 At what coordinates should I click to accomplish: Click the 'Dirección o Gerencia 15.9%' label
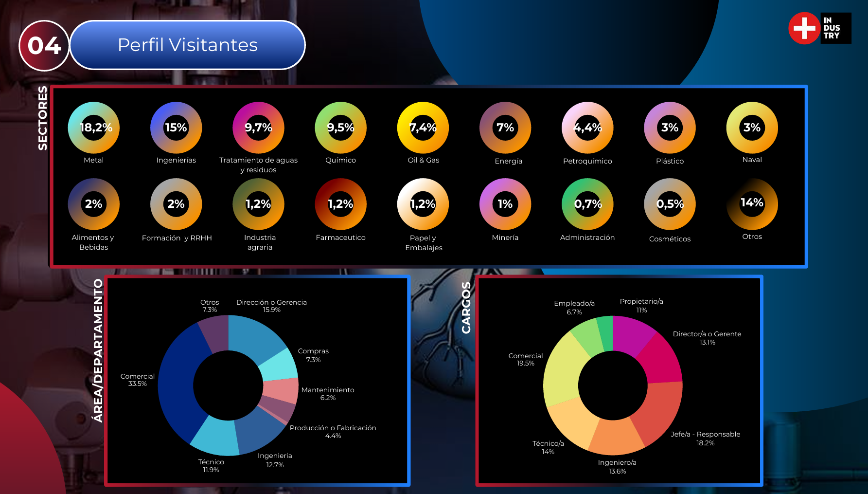click(271, 306)
